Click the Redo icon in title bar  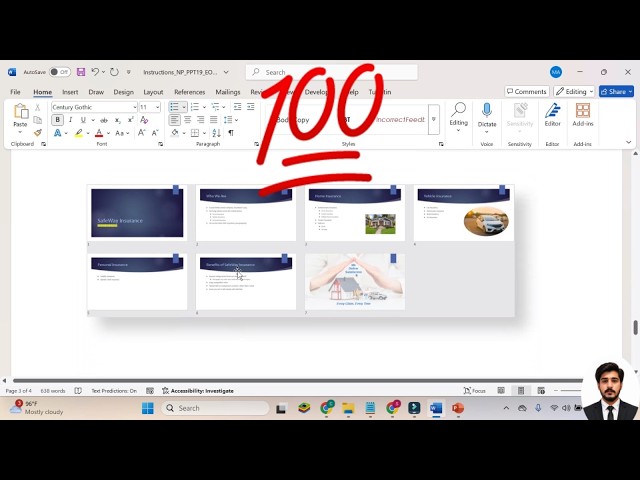point(114,72)
